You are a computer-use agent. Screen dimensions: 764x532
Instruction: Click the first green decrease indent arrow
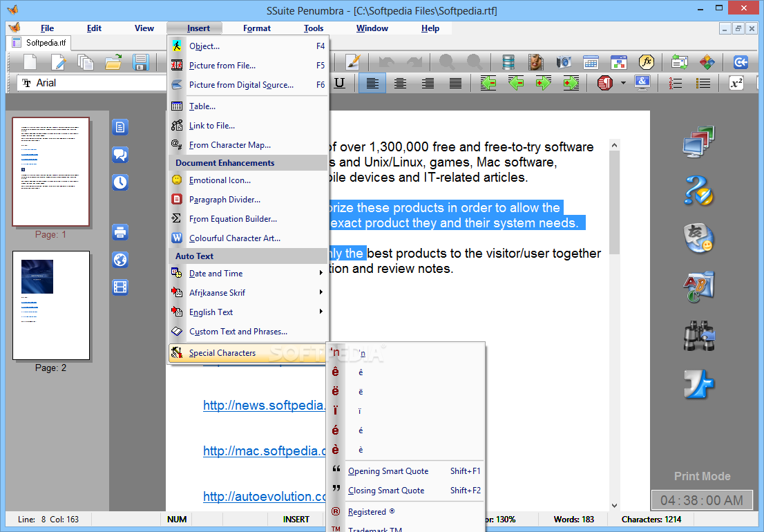pos(488,84)
